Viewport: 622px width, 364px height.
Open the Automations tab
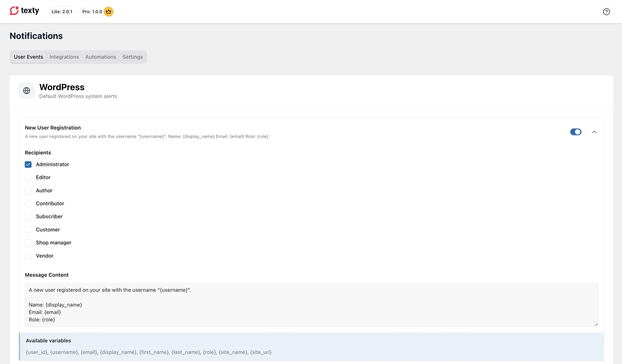[x=100, y=57]
